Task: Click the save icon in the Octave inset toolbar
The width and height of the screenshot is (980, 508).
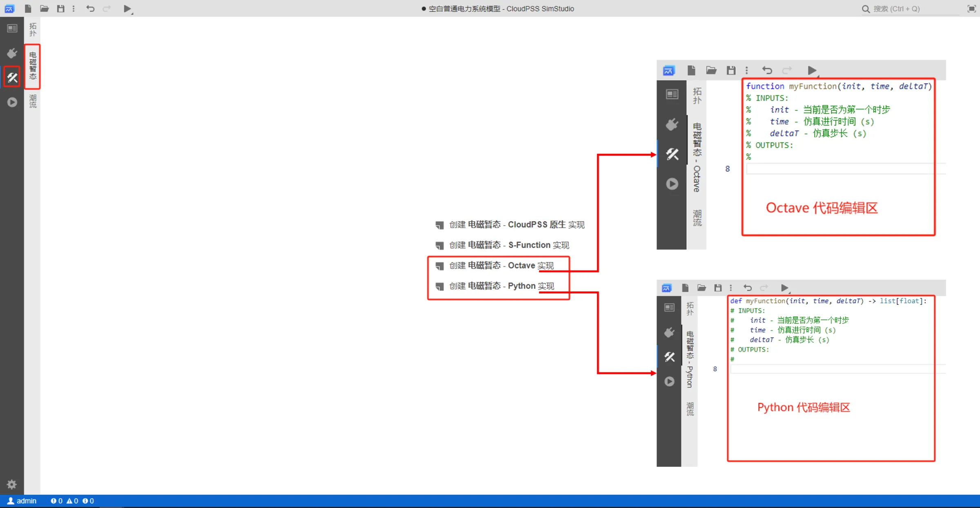Action: 731,70
